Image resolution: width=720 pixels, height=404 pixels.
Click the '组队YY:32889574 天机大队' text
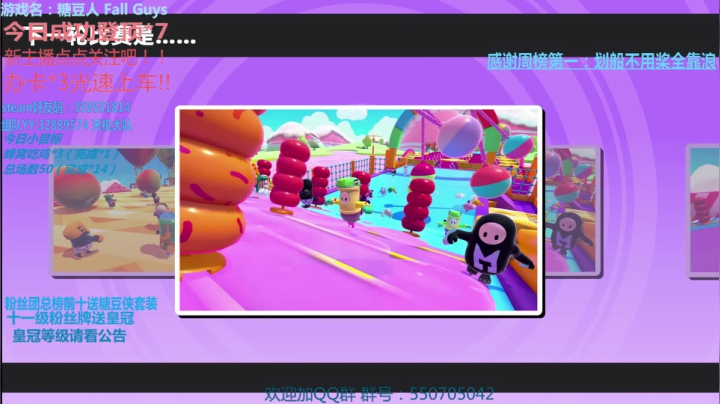pyautogui.click(x=67, y=125)
